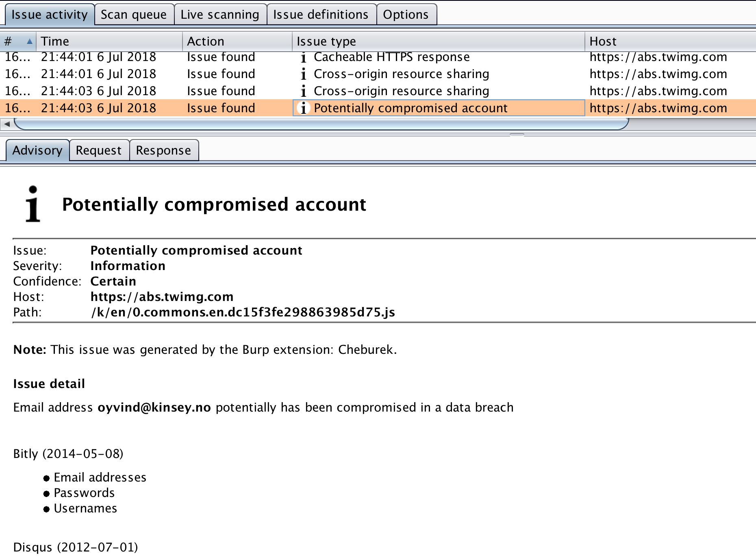Click info icon of Cacheable HTTPS response
Image resolution: width=756 pixels, height=558 pixels.
point(303,57)
